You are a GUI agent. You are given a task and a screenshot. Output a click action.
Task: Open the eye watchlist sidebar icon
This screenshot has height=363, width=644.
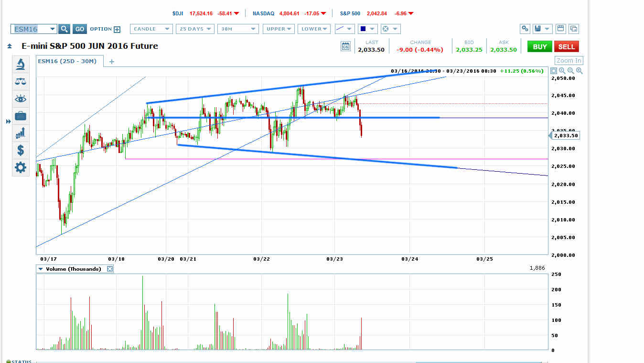(21, 99)
